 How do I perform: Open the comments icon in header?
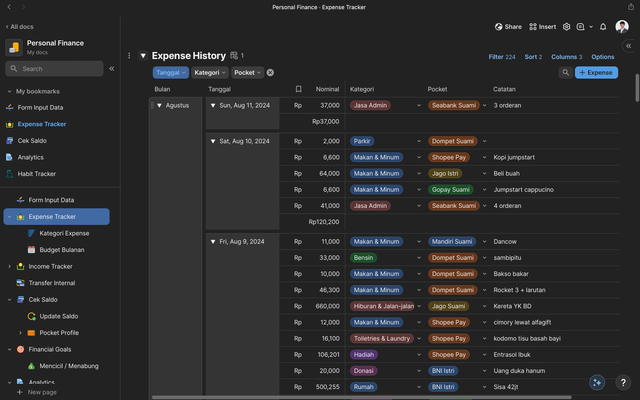[580, 27]
